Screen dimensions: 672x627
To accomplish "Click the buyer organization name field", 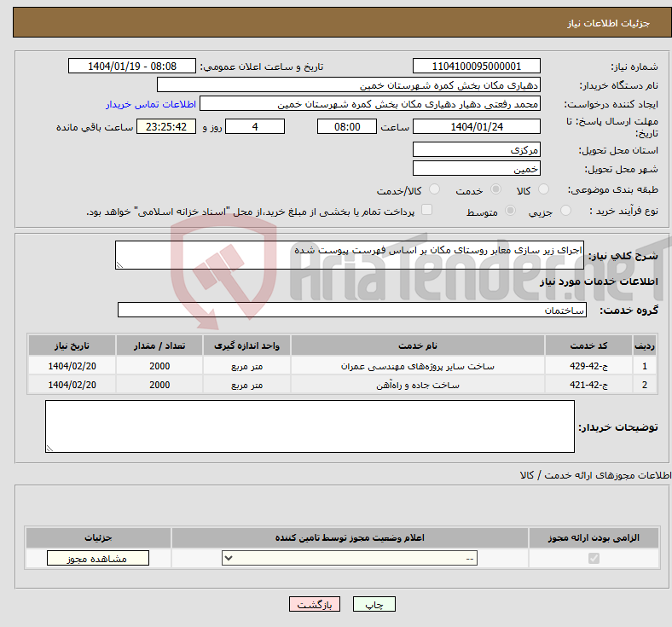I will point(349,84).
